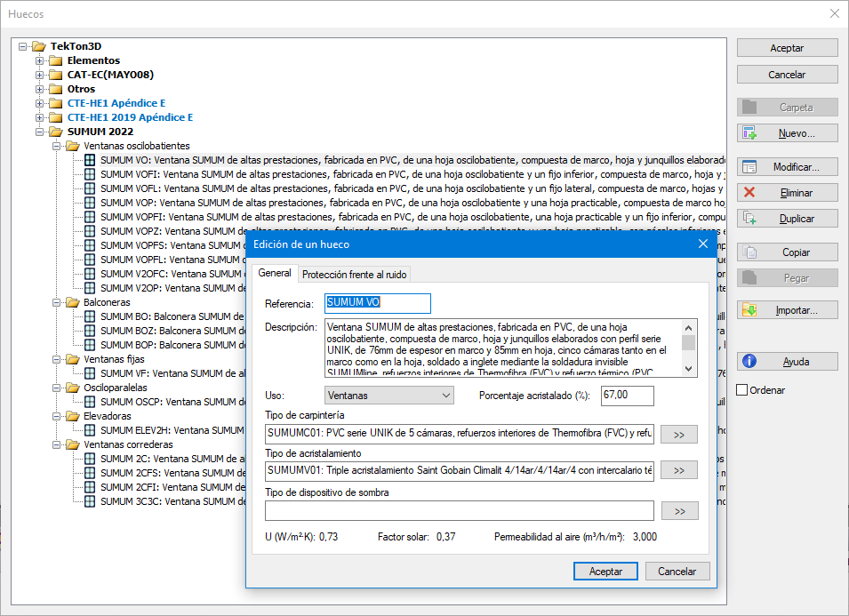Click the TekTon3D root folder icon
The image size is (849, 616).
[x=39, y=46]
